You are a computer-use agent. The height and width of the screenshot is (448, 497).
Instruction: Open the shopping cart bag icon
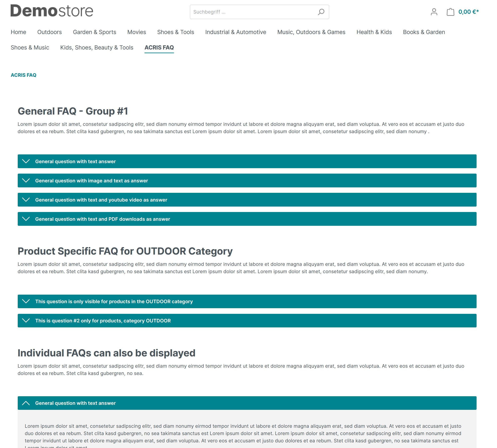tap(450, 12)
